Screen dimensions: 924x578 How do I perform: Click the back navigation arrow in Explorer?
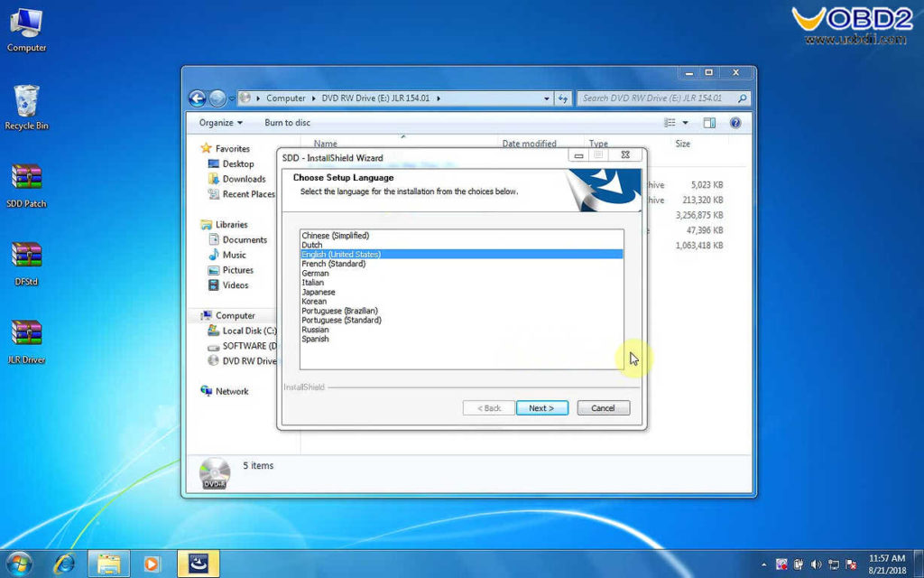[x=198, y=98]
